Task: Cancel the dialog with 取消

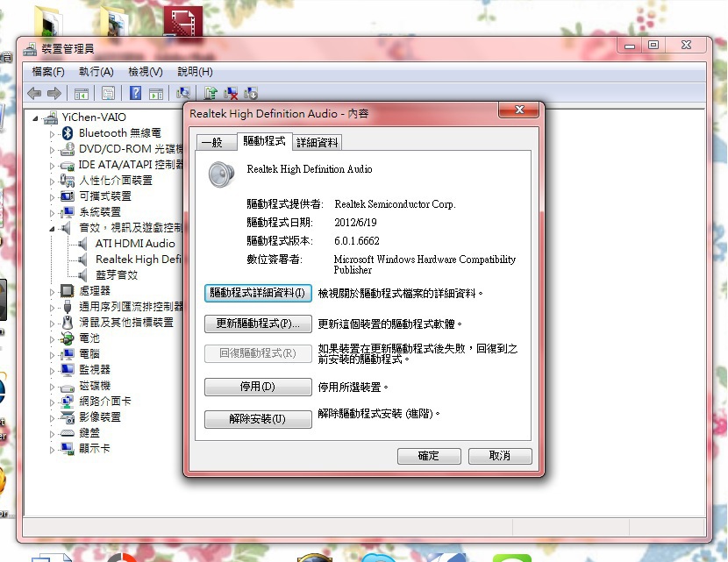Action: [x=500, y=456]
